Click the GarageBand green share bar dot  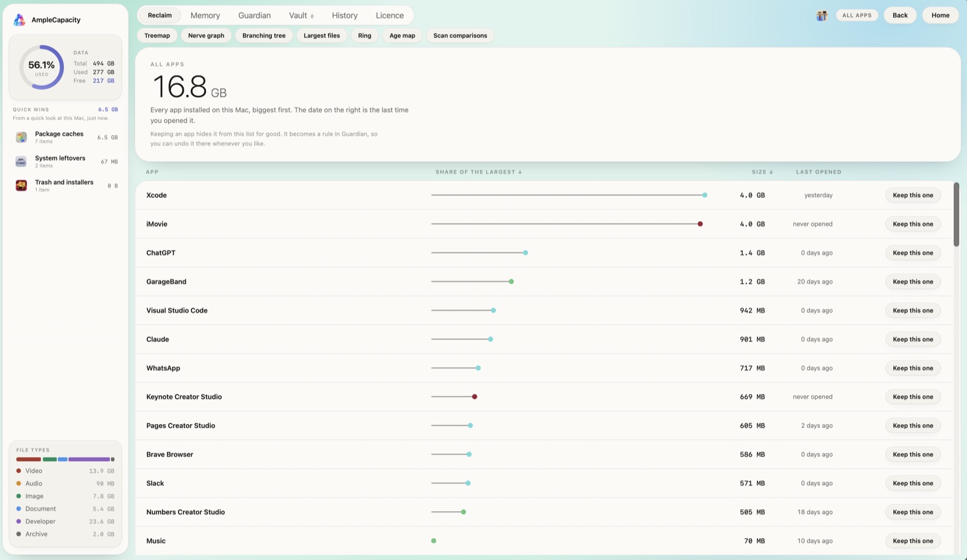[x=511, y=282]
